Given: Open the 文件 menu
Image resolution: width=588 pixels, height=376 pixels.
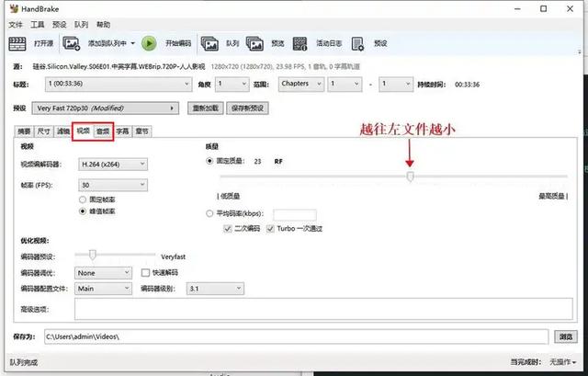Looking at the screenshot, I should coord(16,25).
